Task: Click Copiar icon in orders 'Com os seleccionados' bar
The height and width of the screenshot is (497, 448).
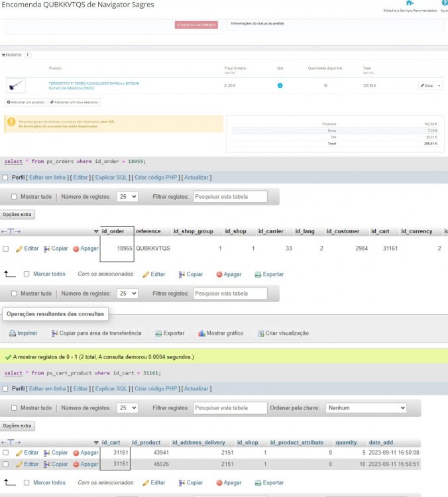Action: (x=182, y=274)
